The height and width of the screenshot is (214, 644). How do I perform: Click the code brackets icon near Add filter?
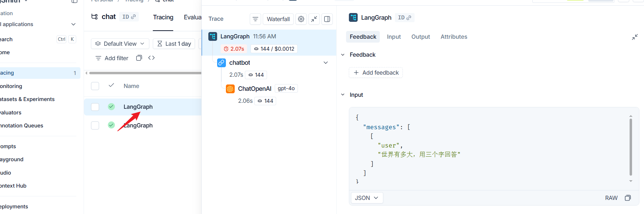[x=151, y=58]
